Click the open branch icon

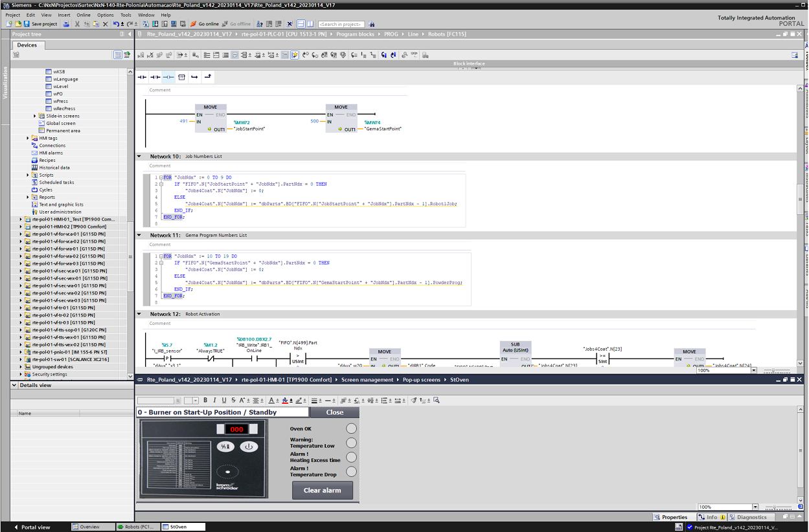(194, 77)
